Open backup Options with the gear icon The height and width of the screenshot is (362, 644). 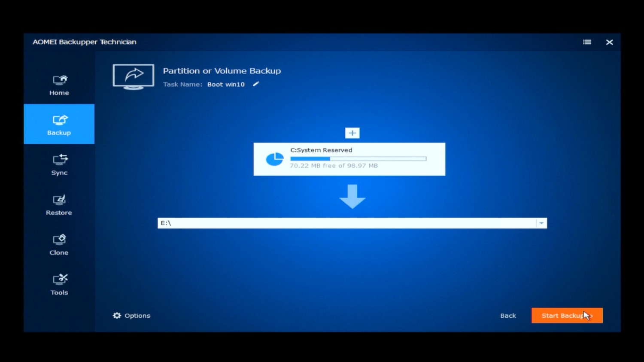pyautogui.click(x=131, y=316)
